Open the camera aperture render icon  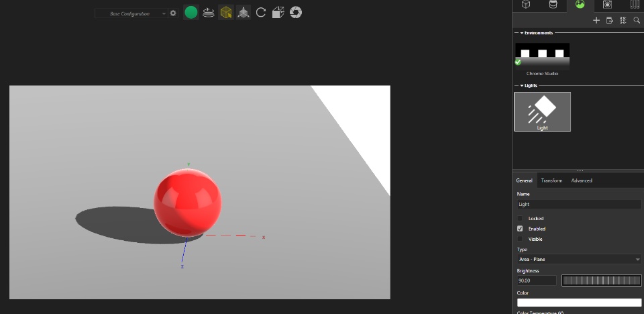pos(296,13)
